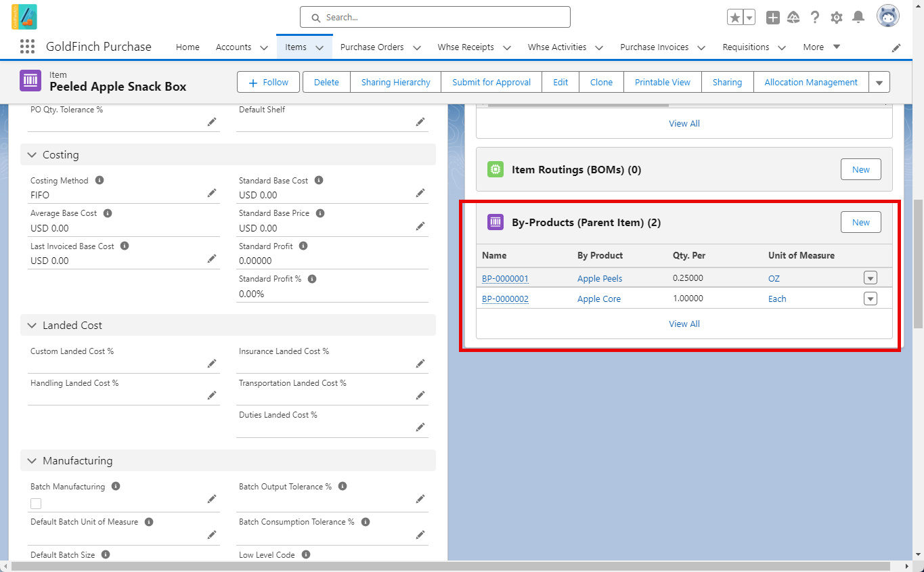Edit Batch Output Tolerance % pencil
This screenshot has width=924, height=572.
420,499
